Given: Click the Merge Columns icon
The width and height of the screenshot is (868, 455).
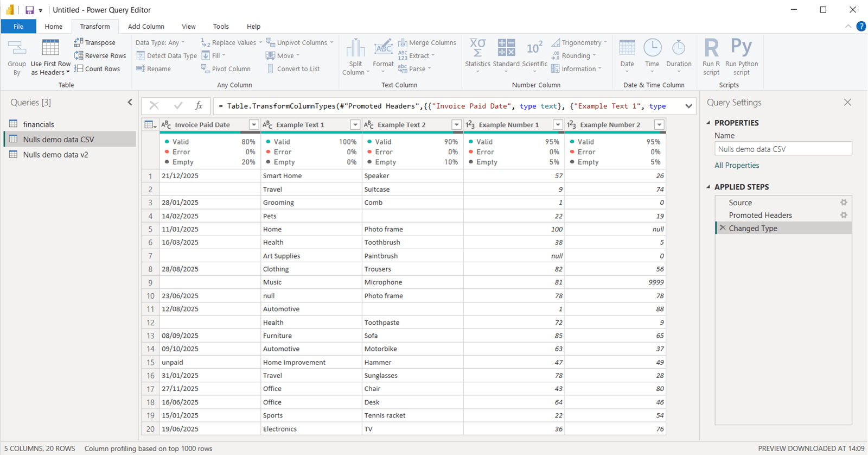Looking at the screenshot, I should point(403,42).
